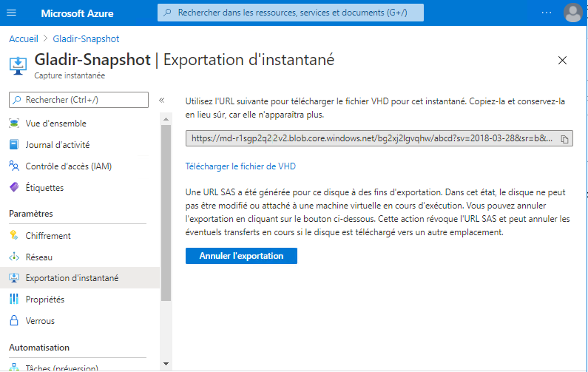The width and height of the screenshot is (588, 372).
Task: Click Télécharger le fichier de VHD link
Action: 240,166
